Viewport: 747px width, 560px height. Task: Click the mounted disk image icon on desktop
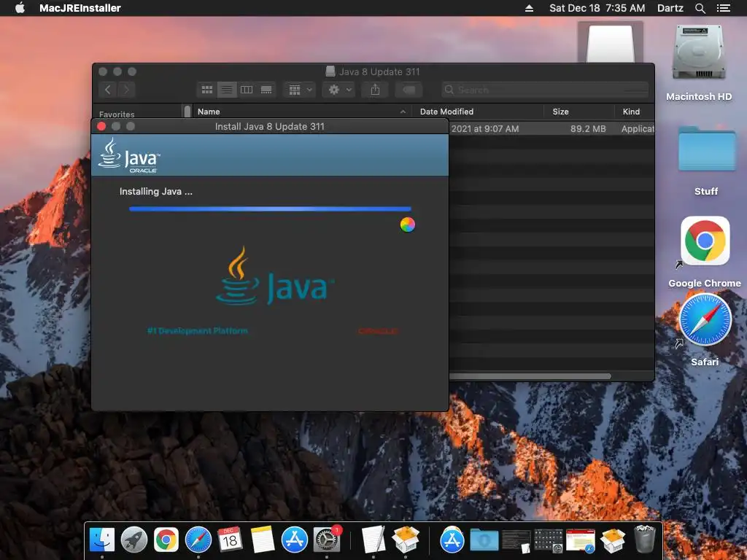pos(611,43)
